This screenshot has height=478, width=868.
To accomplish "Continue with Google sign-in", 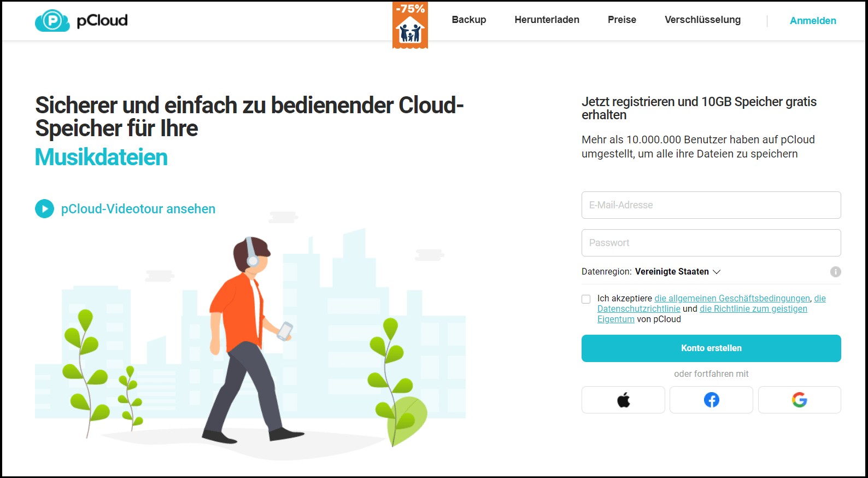I will tap(799, 400).
